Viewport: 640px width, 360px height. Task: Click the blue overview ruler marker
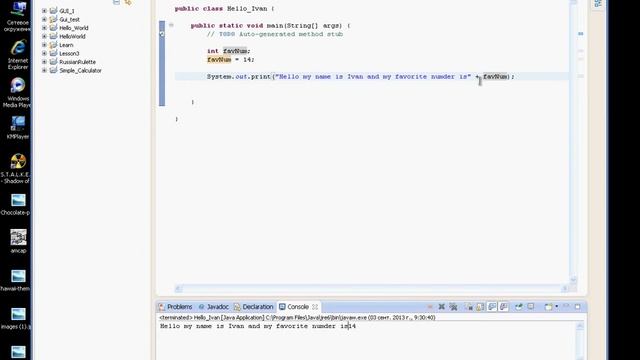(x=580, y=34)
